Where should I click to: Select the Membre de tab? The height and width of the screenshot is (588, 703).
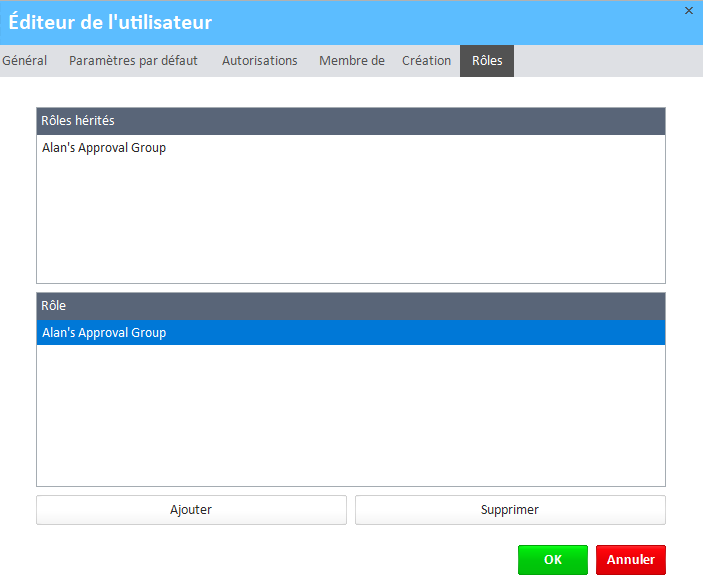click(x=351, y=61)
